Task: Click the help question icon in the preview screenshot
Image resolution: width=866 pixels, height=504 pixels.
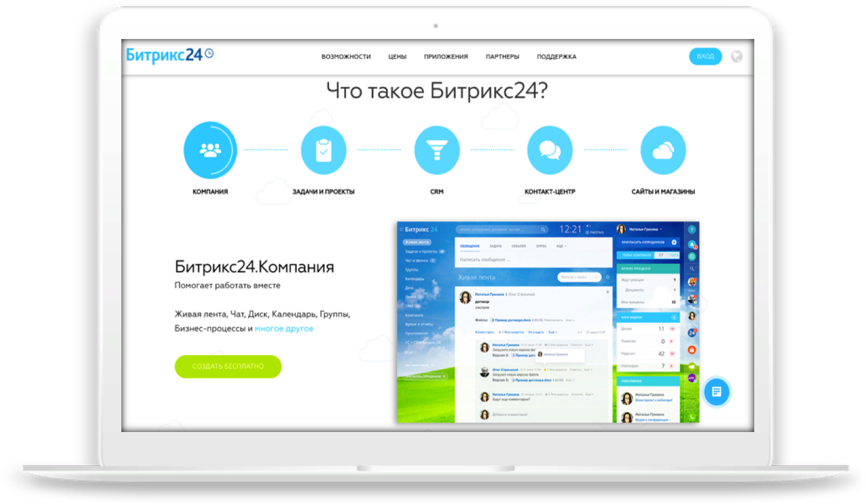Action: click(691, 230)
